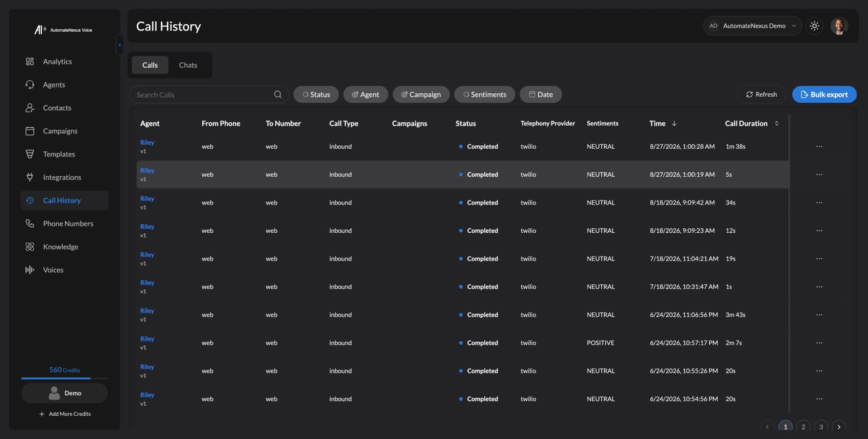
Task: Click the Demo account button
Action: pos(64,393)
